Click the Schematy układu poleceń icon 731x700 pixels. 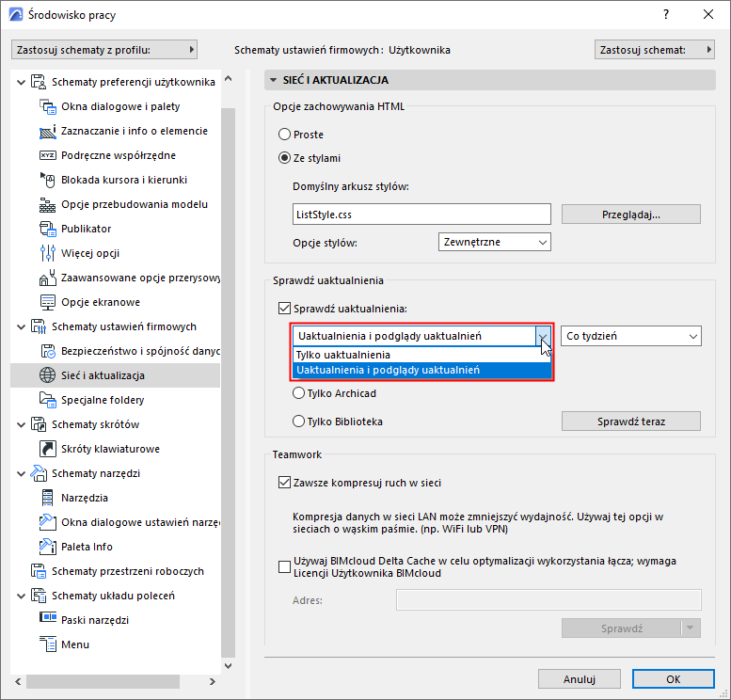(39, 596)
